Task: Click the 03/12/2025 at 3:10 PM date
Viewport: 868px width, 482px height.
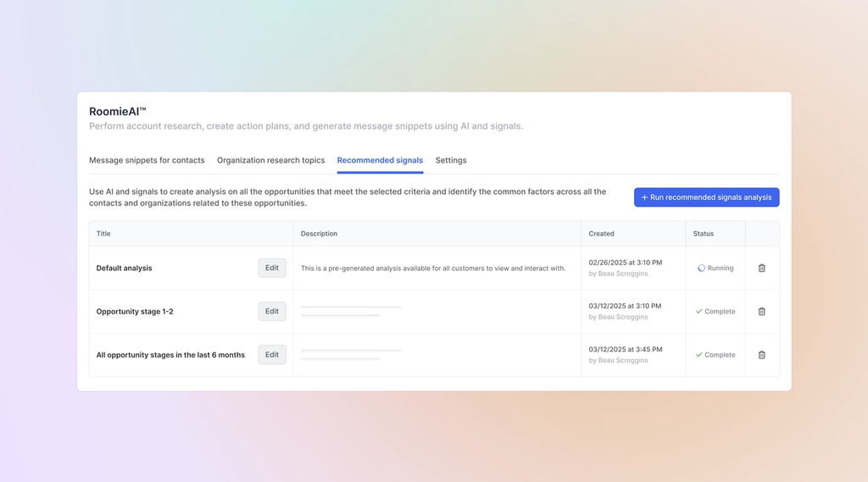Action: click(x=625, y=306)
